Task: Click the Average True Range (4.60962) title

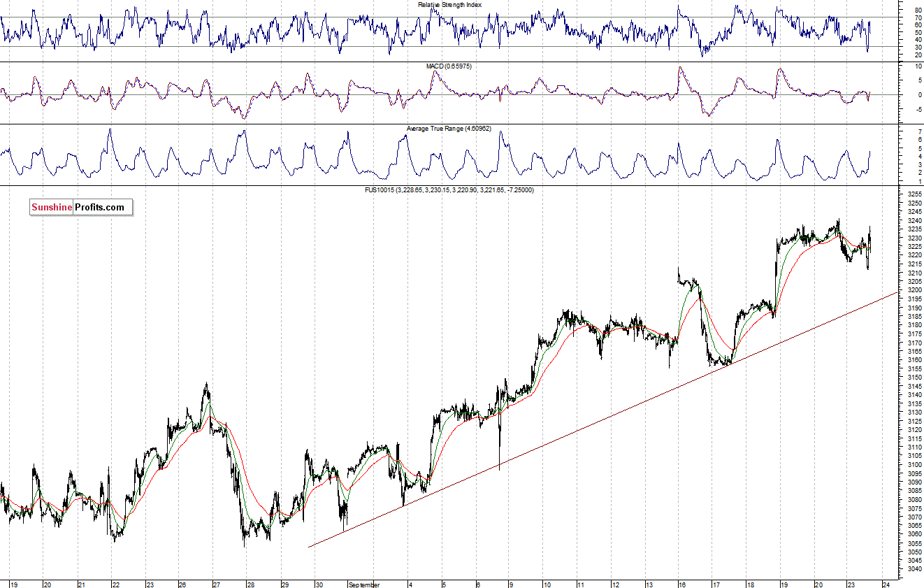Action: click(x=449, y=129)
